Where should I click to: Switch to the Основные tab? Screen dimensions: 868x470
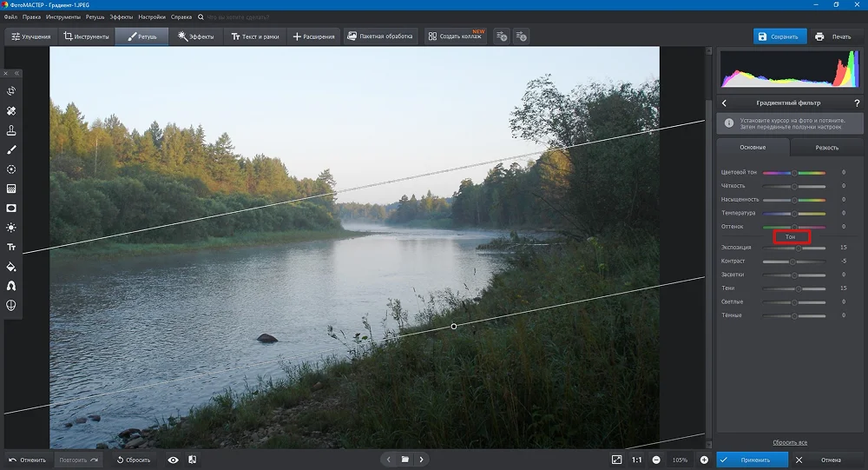753,148
